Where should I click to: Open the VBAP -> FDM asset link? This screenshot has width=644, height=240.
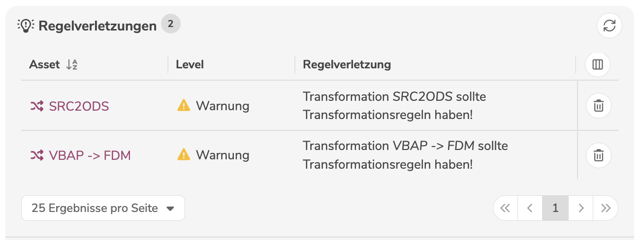coord(90,155)
